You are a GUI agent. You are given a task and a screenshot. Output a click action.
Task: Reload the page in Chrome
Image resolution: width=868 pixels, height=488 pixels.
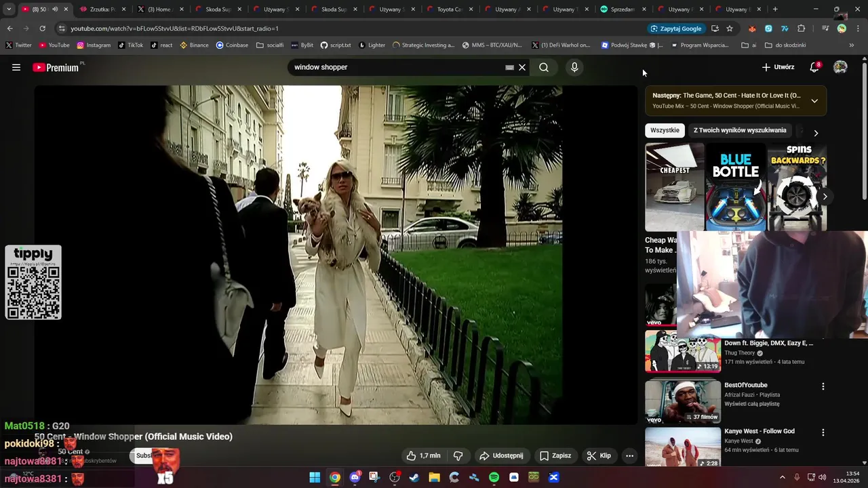(42, 28)
